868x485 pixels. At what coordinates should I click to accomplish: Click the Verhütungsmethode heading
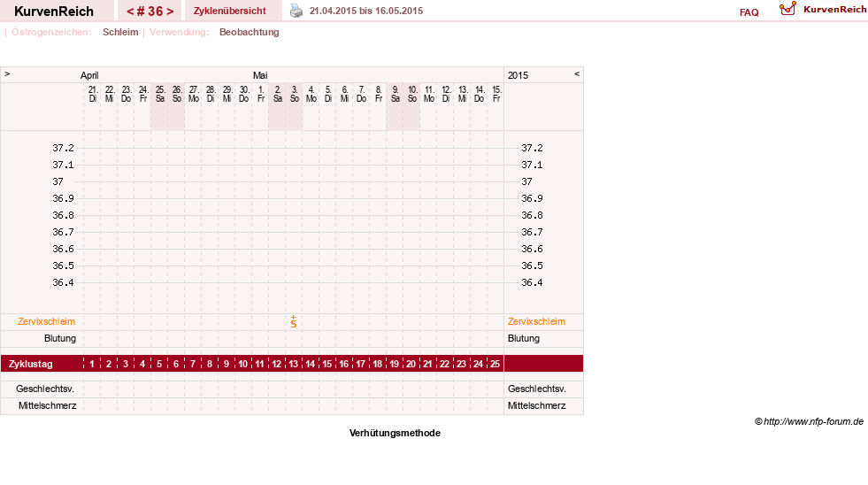(x=395, y=433)
